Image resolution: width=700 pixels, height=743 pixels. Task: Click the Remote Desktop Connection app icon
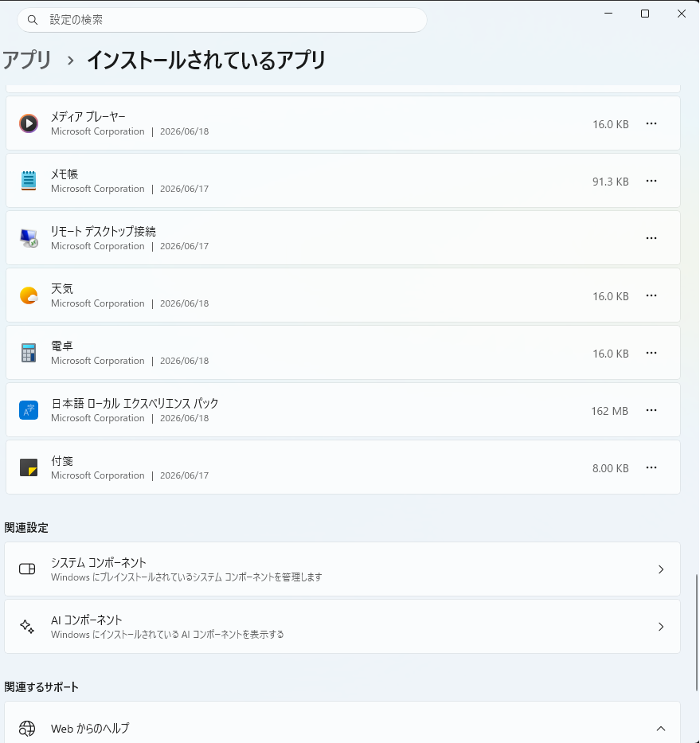coord(29,238)
